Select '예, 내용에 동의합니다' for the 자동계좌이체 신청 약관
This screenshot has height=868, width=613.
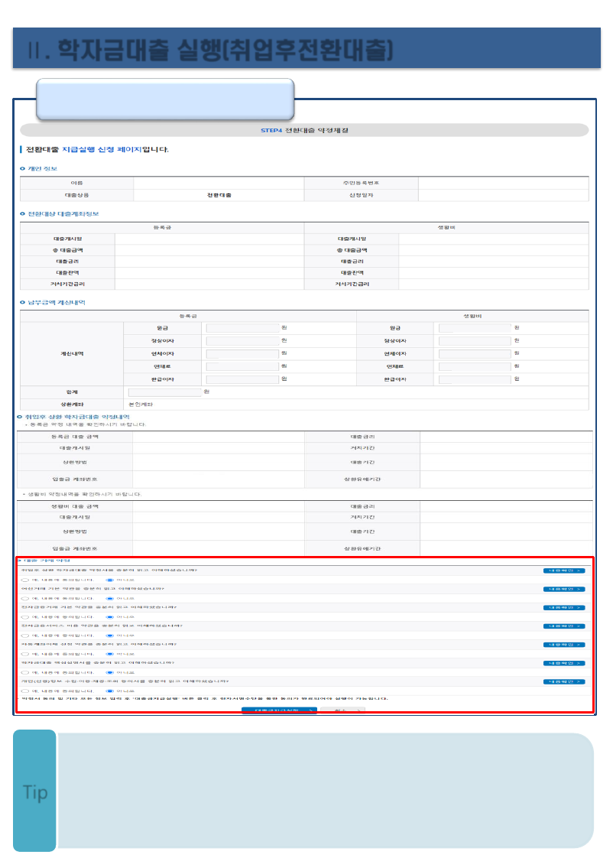coord(24,654)
